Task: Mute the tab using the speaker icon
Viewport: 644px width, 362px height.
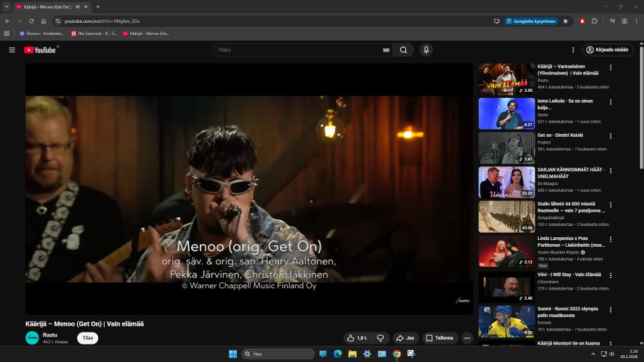Action: pos(77,7)
